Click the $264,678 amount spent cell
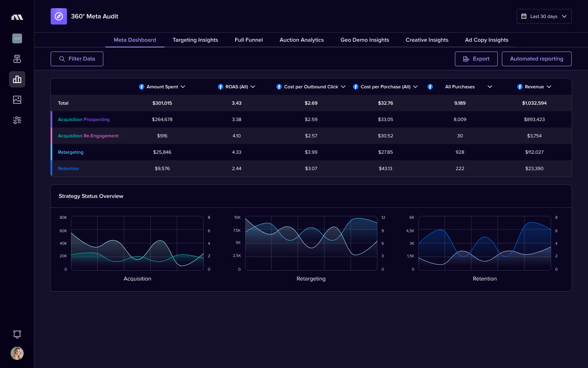 pos(162,119)
